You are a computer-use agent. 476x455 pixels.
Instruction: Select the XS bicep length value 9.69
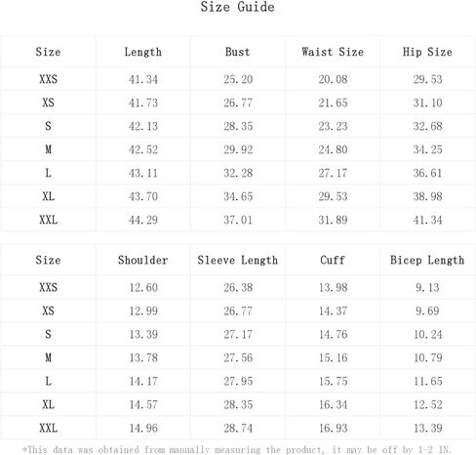(427, 310)
